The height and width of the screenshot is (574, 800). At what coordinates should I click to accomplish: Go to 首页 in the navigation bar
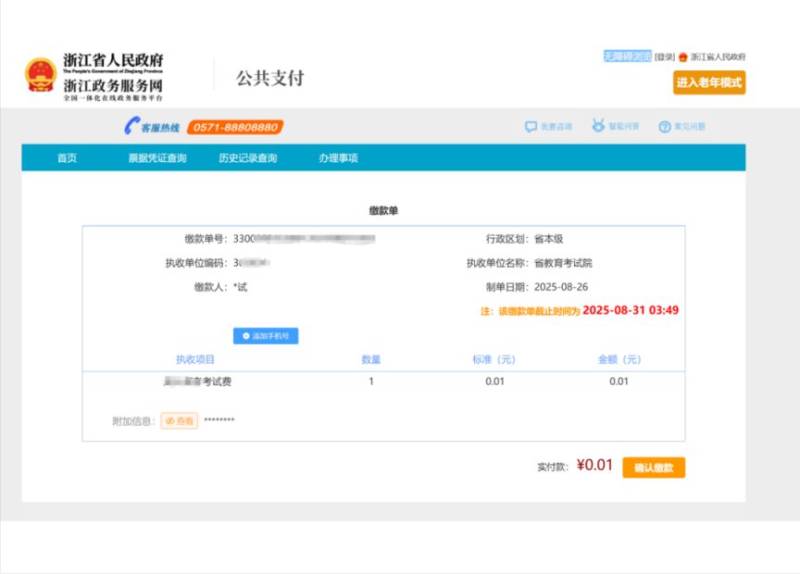click(67, 158)
